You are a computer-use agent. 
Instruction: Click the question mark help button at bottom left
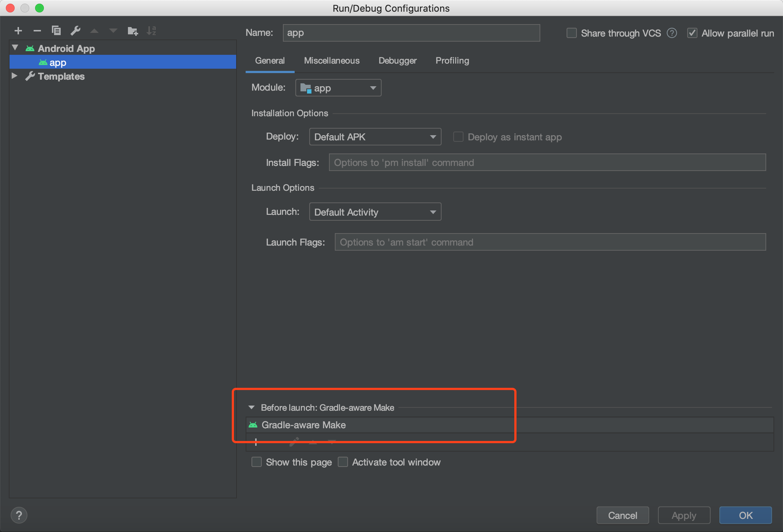click(x=19, y=515)
